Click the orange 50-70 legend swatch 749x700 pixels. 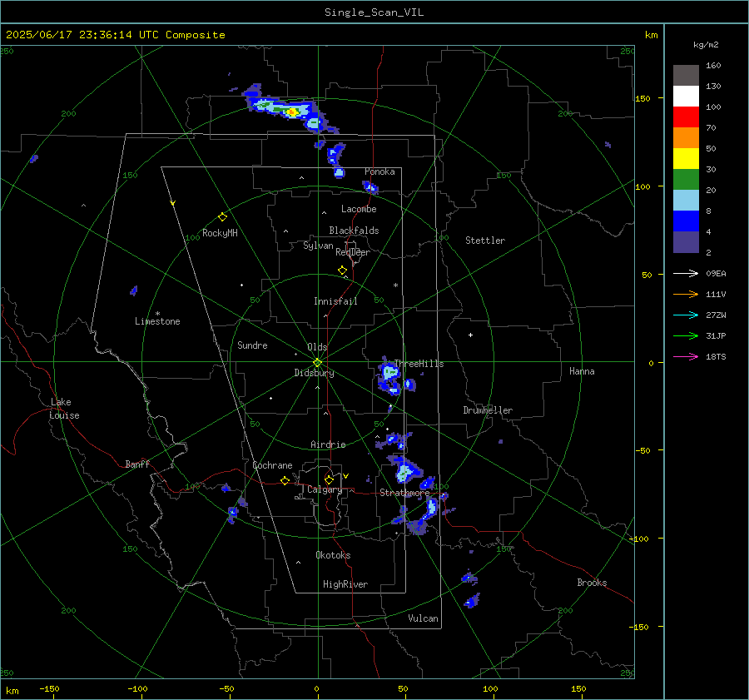tap(686, 138)
